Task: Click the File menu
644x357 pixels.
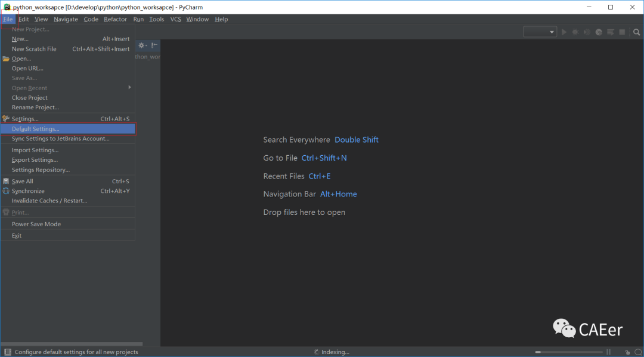Action: pos(8,19)
